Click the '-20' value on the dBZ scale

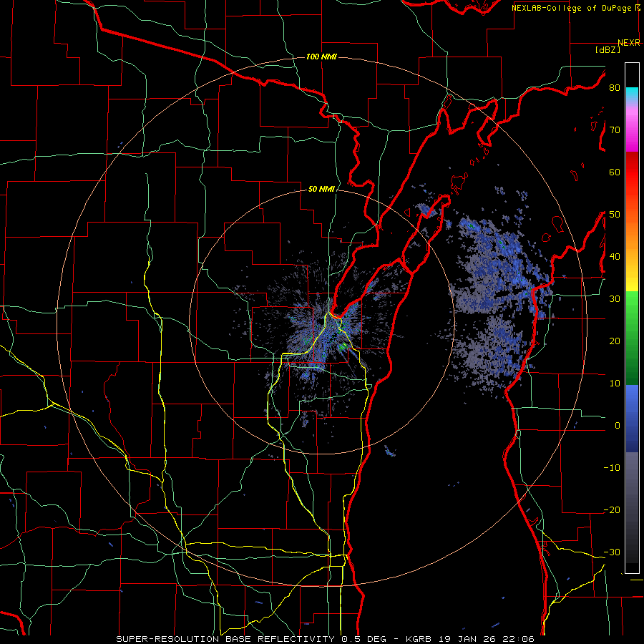click(x=612, y=509)
